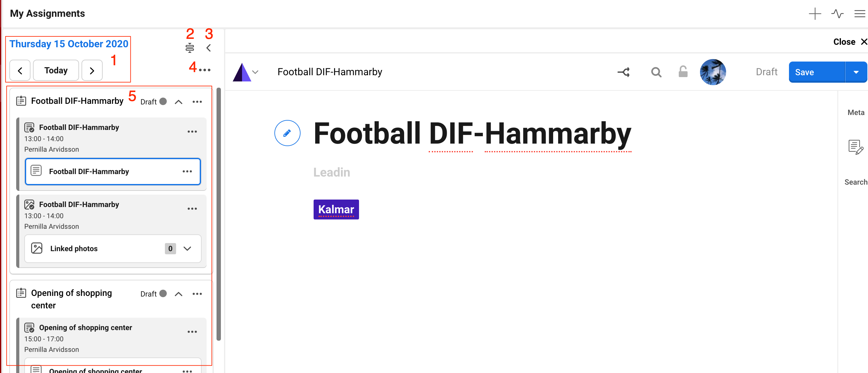The height and width of the screenshot is (373, 868).
Task: Toggle Draft status dot for Football DIF-Hammarby
Action: point(163,102)
